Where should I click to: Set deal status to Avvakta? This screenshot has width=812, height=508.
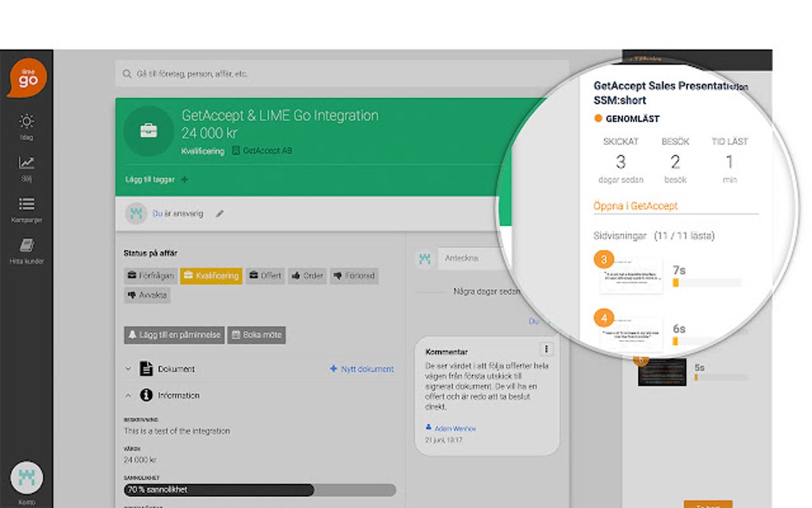147,295
